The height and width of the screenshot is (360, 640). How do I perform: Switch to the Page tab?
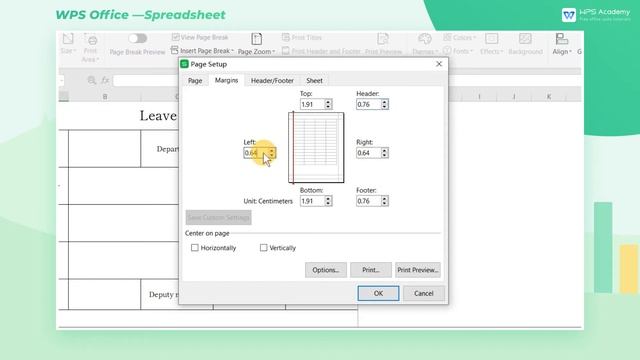point(195,80)
